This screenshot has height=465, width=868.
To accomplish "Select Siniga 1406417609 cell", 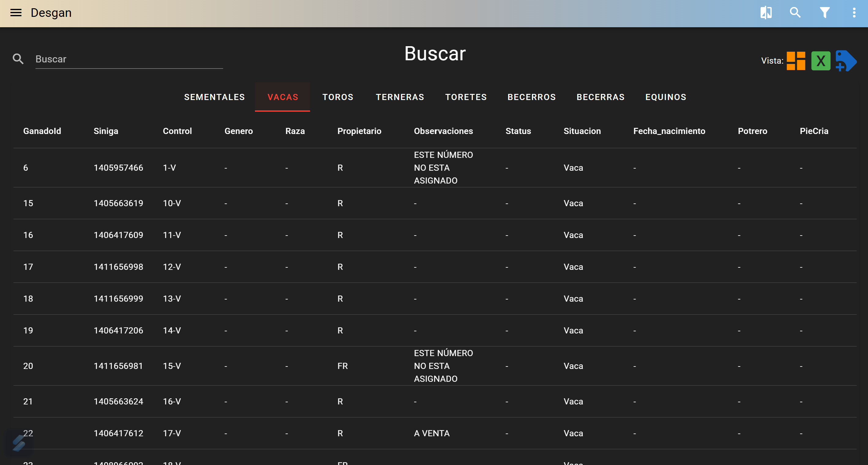I will tap(118, 235).
